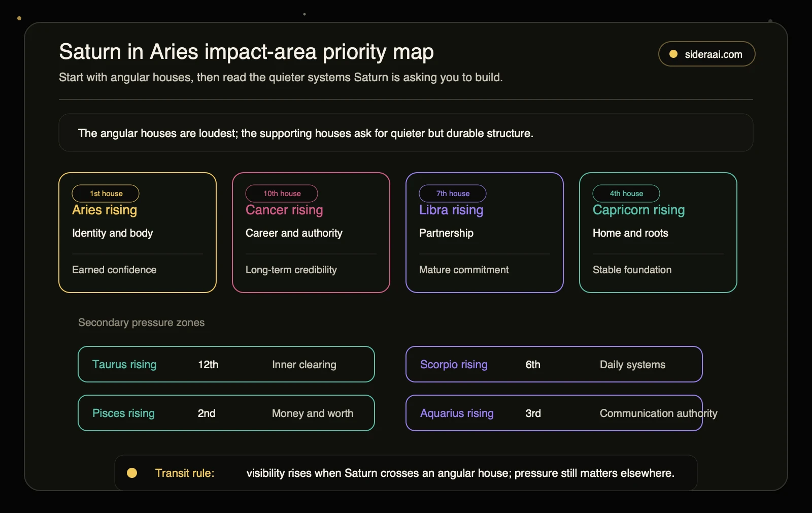Screen dimensions: 812x513
Task: Click the angular houses are loudest banner
Action: (x=406, y=133)
